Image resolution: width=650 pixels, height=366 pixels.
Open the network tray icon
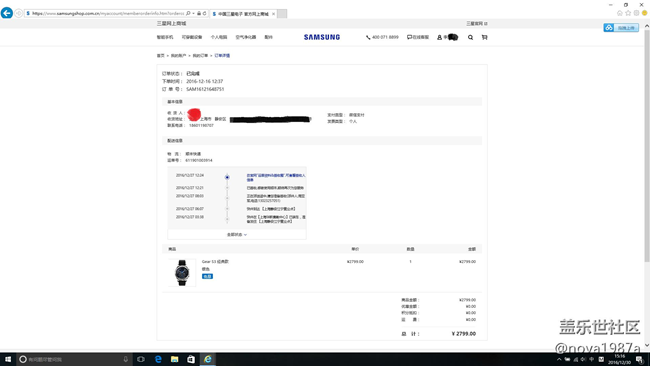click(575, 359)
